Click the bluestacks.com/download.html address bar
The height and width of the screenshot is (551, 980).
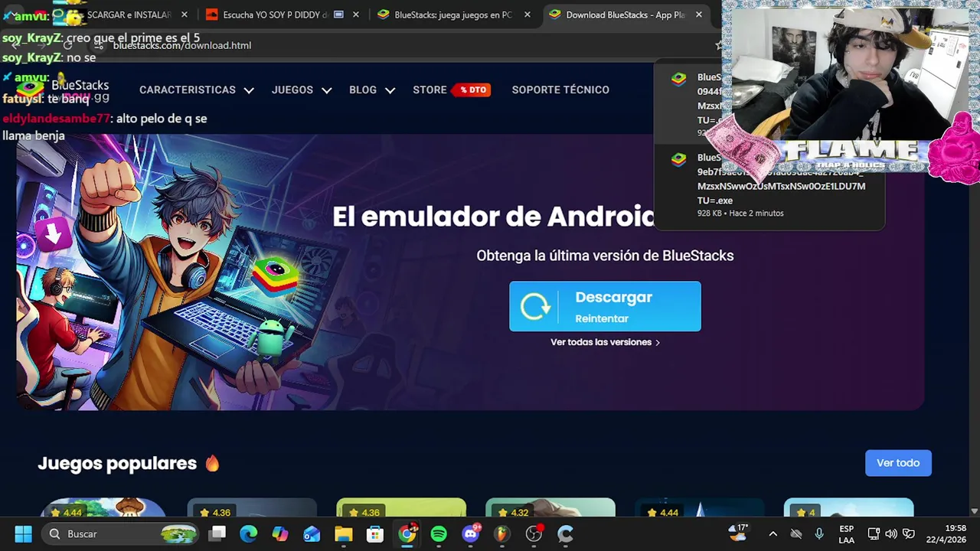click(182, 45)
